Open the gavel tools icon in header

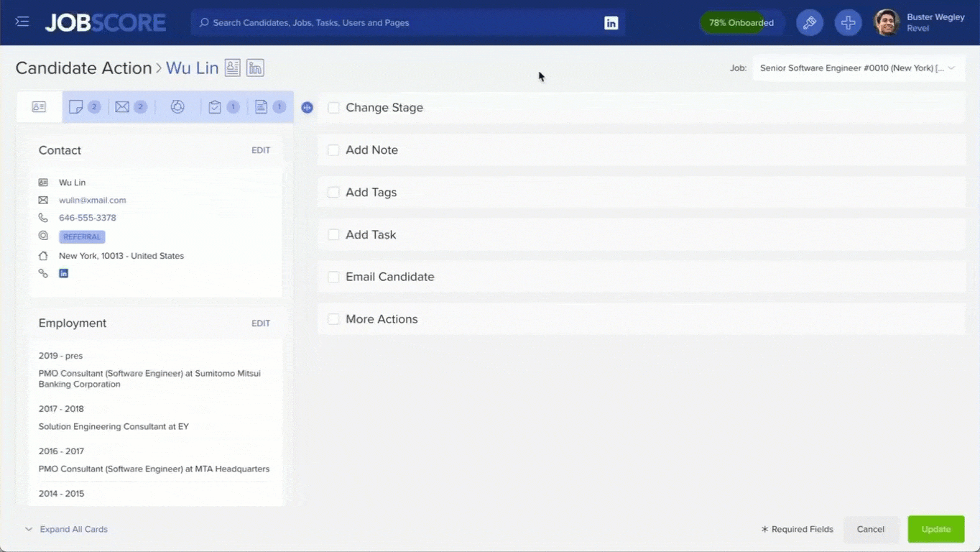click(x=810, y=23)
